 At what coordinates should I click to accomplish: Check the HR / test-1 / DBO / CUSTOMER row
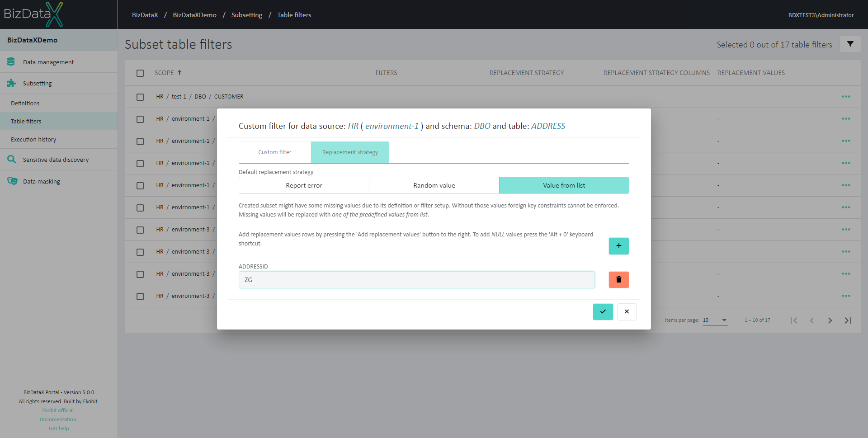pos(140,97)
